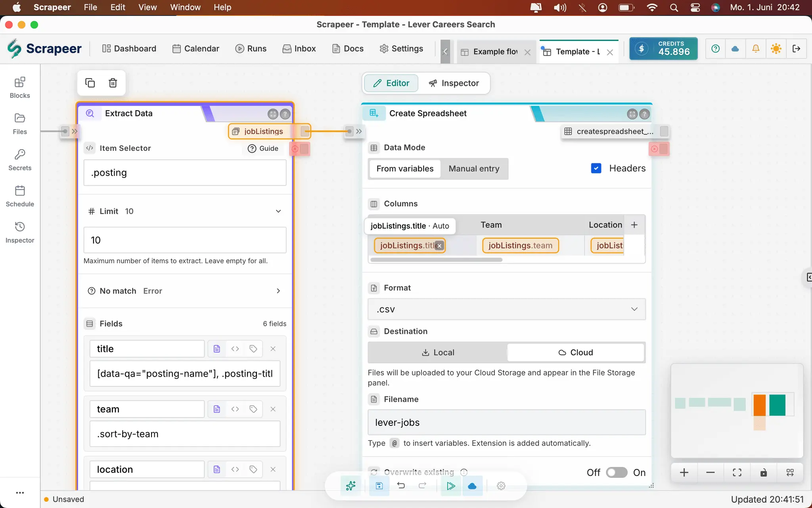Open the Item Selector Guide
This screenshot has height=508, width=812.
[263, 148]
